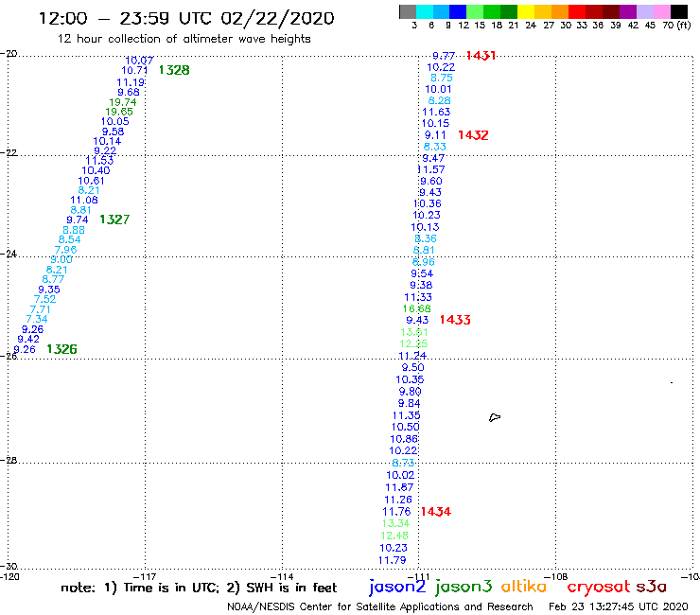Click the green pass number 1327

pos(114,220)
